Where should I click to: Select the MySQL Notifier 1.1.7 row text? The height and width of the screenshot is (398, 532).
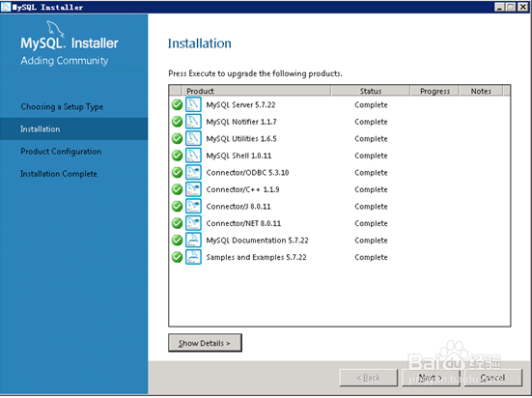(x=241, y=122)
